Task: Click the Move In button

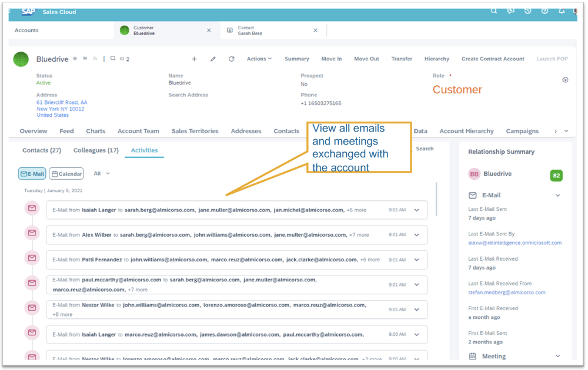Action: pos(332,59)
